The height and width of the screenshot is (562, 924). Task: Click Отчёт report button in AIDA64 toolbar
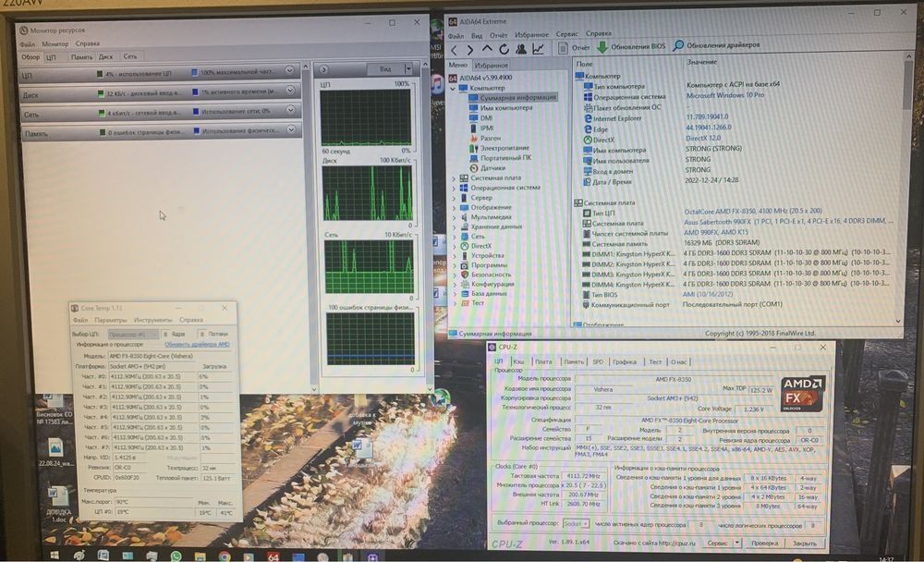coord(574,47)
